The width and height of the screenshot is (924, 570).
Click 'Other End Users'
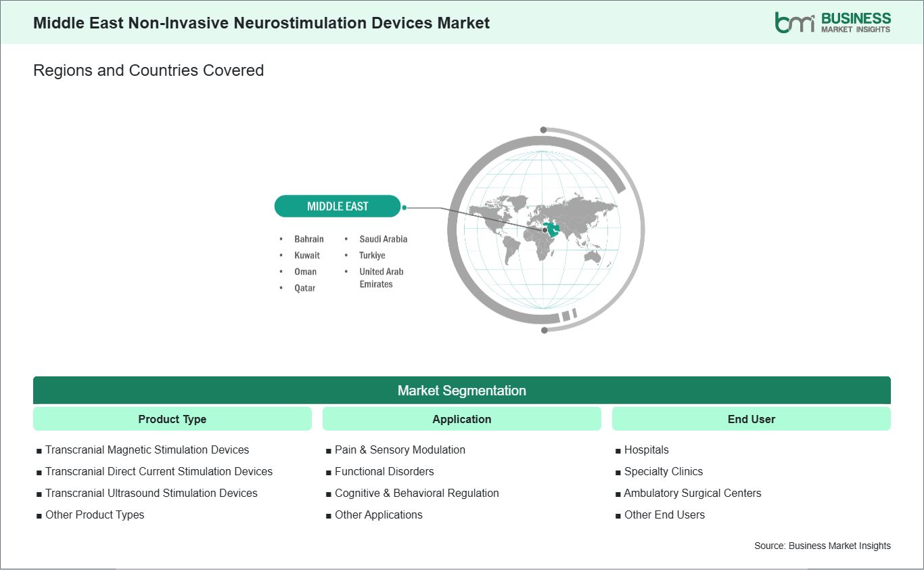pyautogui.click(x=664, y=514)
